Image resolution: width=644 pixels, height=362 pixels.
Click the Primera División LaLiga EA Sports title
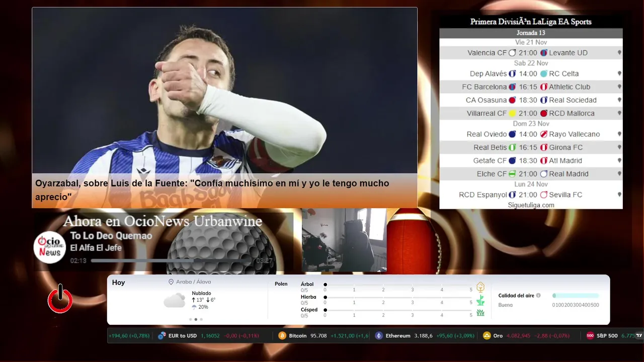[x=531, y=22]
